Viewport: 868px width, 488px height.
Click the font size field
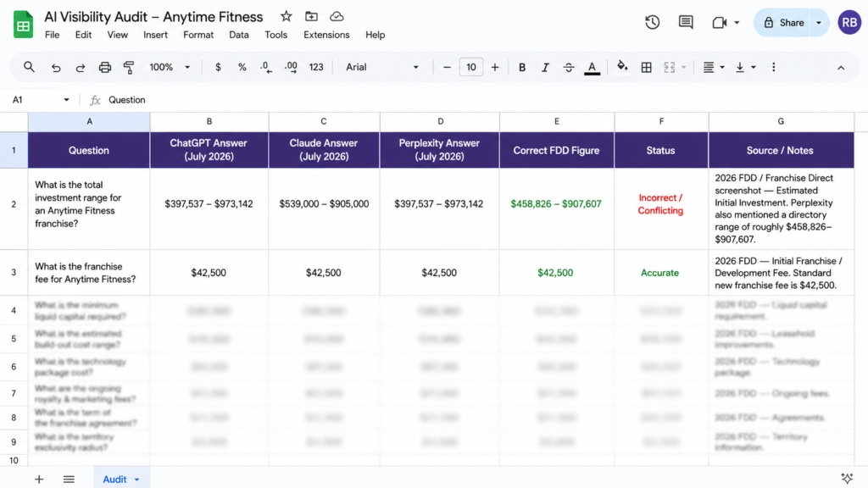point(470,67)
